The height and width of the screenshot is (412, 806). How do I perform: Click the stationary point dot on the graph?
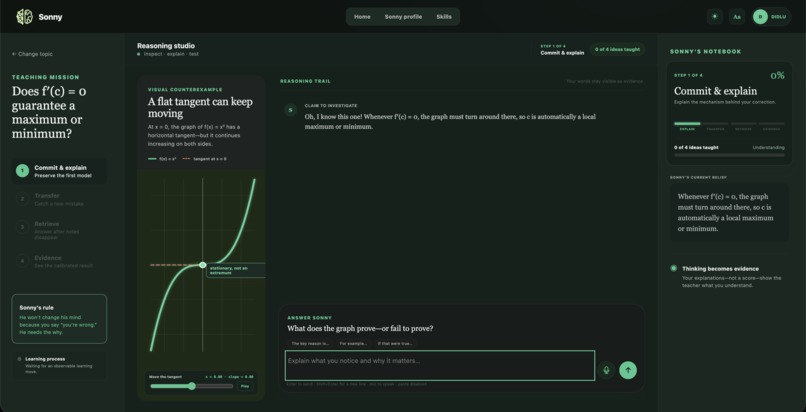coord(203,265)
